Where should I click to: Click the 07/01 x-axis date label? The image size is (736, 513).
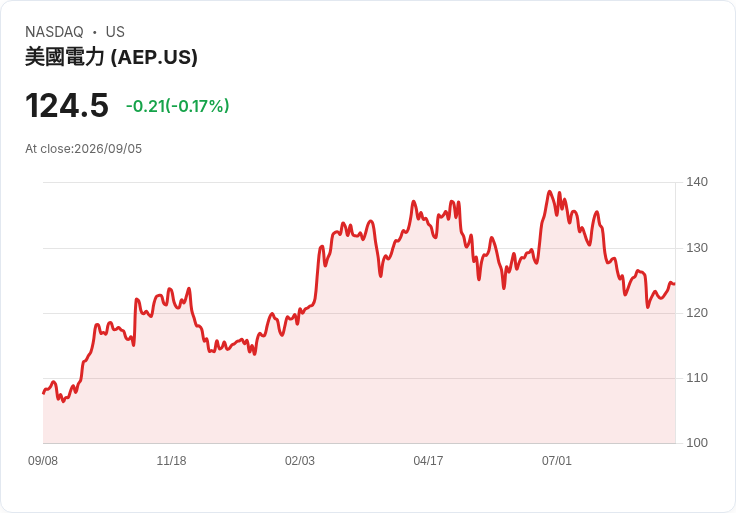pos(557,461)
